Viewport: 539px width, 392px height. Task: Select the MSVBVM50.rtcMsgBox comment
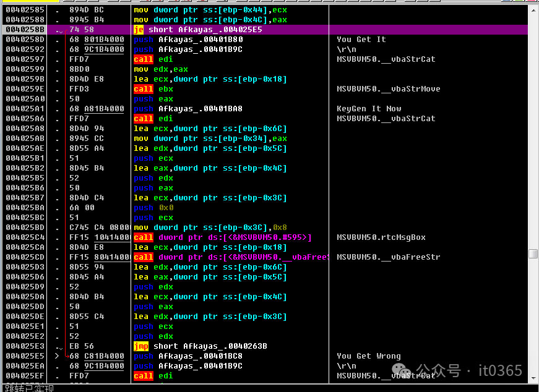[381, 237]
